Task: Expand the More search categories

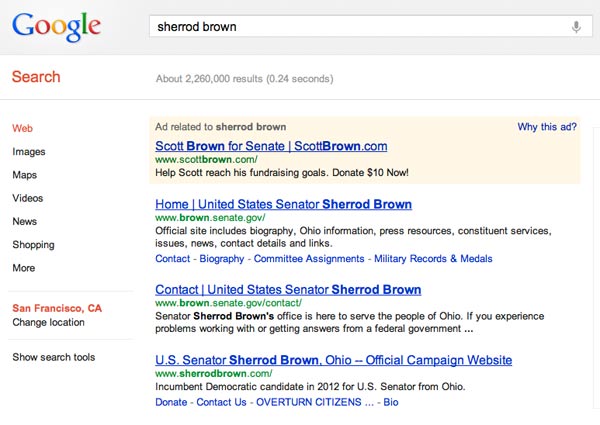Action: [x=24, y=268]
